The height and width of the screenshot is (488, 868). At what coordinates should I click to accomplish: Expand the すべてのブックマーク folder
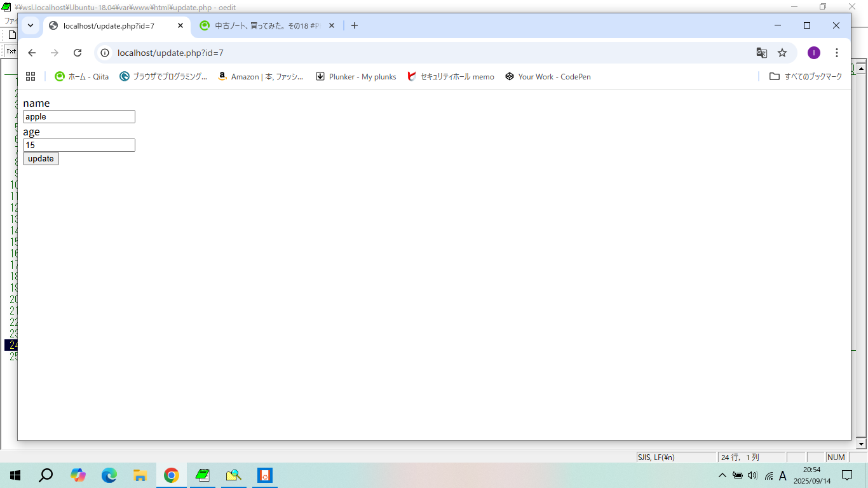(x=805, y=76)
